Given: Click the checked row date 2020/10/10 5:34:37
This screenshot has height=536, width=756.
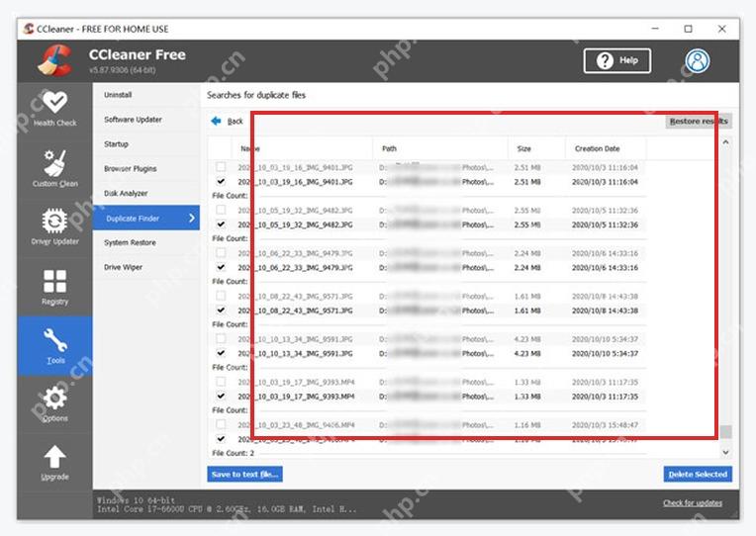Looking at the screenshot, I should click(x=605, y=353).
